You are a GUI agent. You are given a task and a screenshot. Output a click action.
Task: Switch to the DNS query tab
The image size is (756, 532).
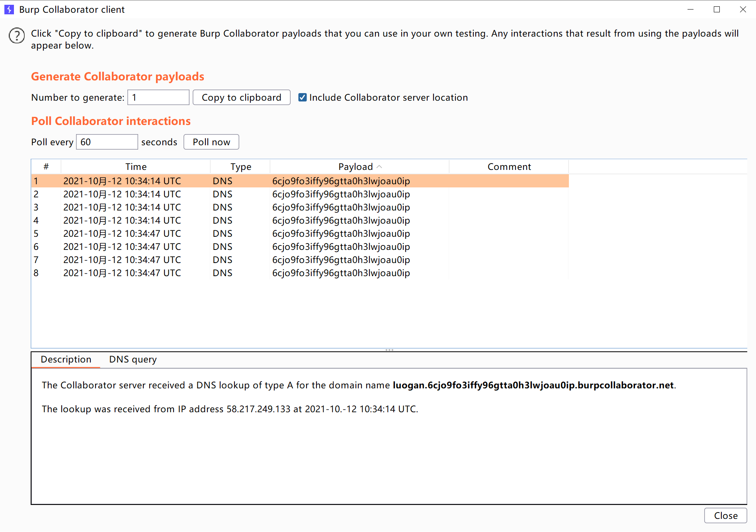click(x=133, y=360)
